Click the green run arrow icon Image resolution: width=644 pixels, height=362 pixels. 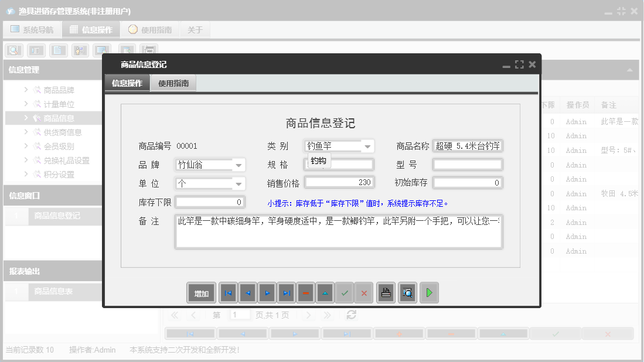coord(429,292)
